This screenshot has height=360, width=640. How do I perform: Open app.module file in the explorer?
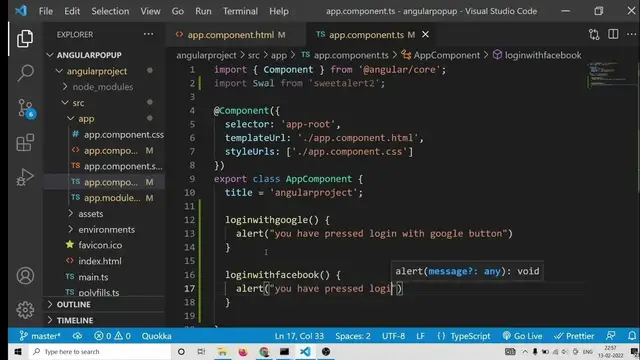click(112, 198)
